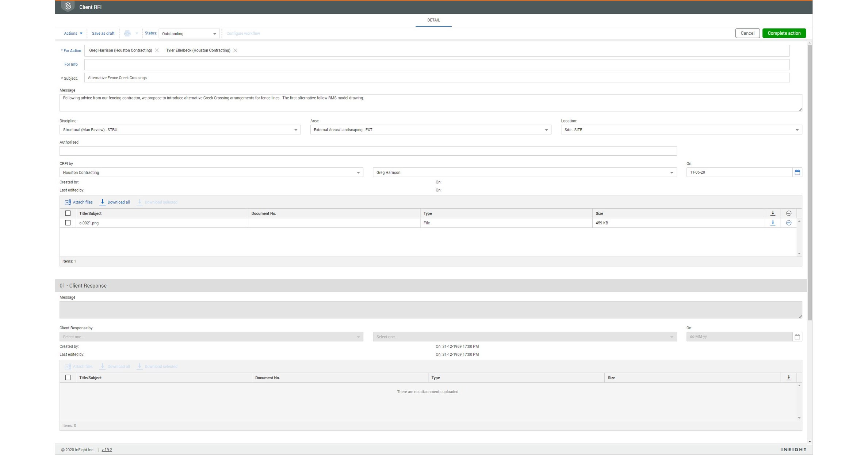Screen dimensions: 868x455
Task: Open the Status dropdown showing Outstanding
Action: 215,33
